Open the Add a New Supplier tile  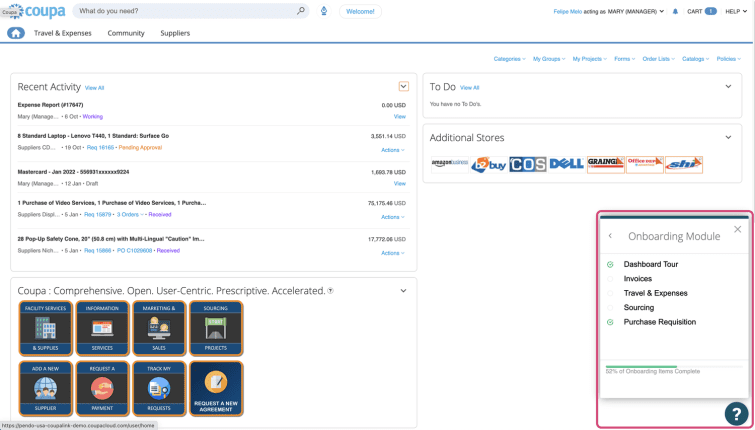click(x=46, y=388)
